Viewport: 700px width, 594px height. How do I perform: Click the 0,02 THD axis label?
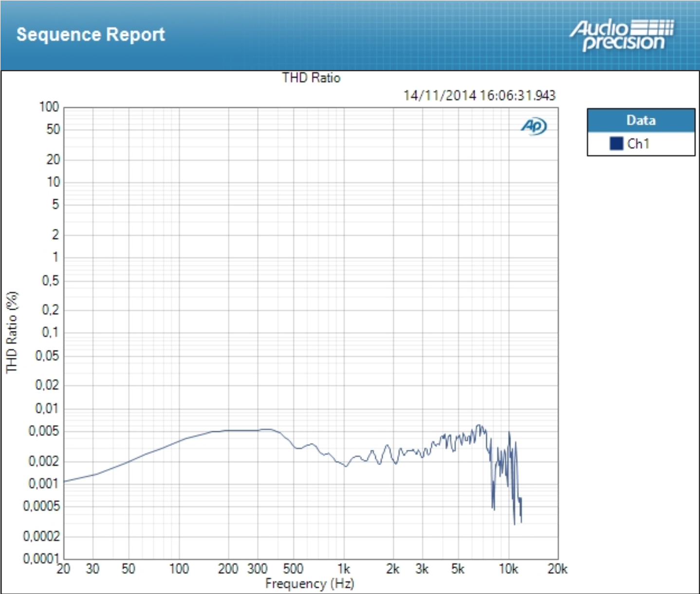click(x=47, y=385)
